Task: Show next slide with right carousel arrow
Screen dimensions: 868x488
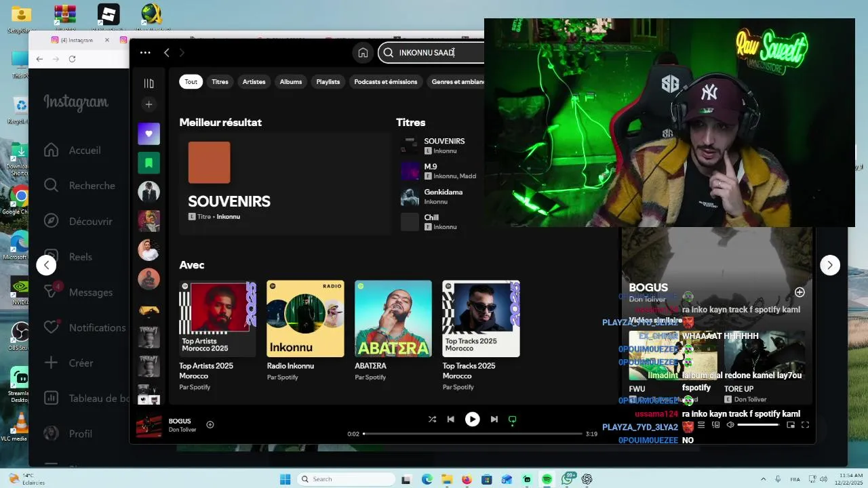Action: 830,265
